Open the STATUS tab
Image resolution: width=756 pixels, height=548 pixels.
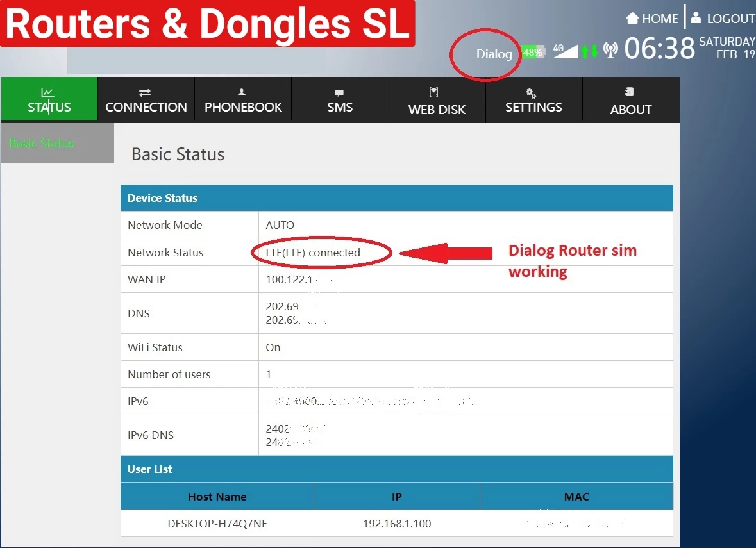(x=49, y=99)
